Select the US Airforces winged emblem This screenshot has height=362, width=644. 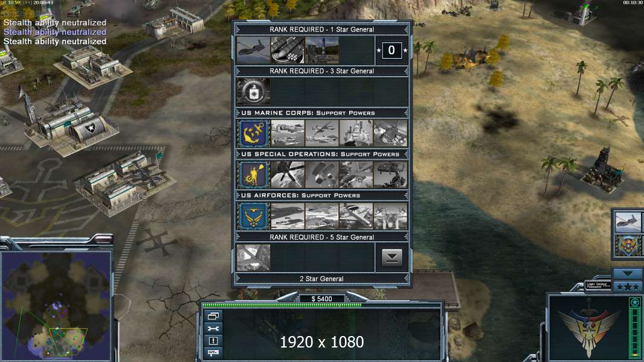pos(253,215)
